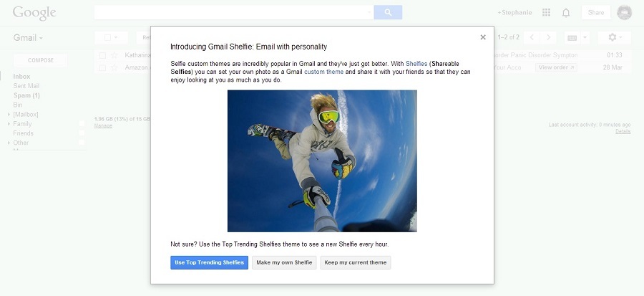Click the snowboarder selfie image
Screen dimensions: 644x296
[322, 161]
